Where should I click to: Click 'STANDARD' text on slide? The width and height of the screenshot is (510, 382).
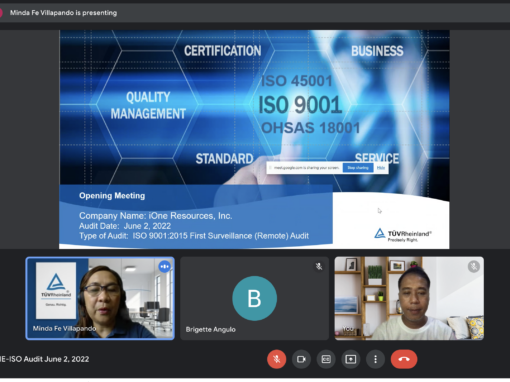224,159
